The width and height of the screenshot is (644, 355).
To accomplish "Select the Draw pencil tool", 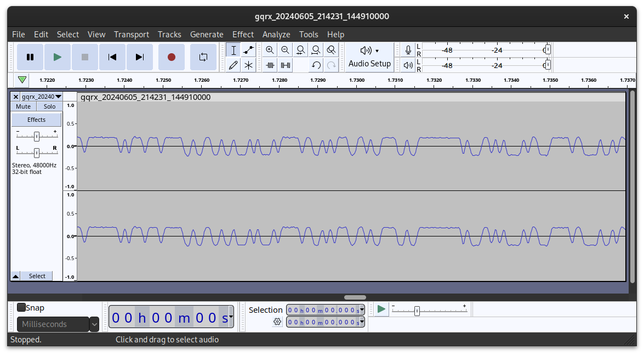I will tap(233, 65).
